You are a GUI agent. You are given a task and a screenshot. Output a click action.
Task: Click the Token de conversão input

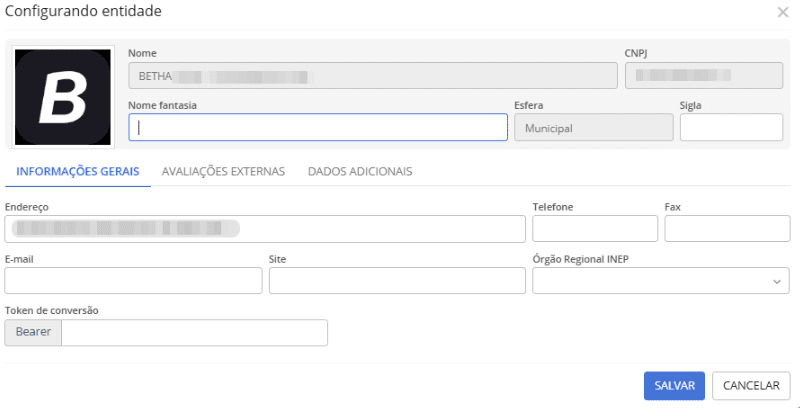tap(194, 333)
